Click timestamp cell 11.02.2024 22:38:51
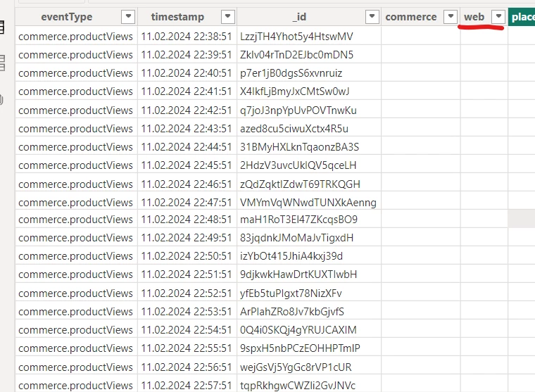 click(187, 37)
